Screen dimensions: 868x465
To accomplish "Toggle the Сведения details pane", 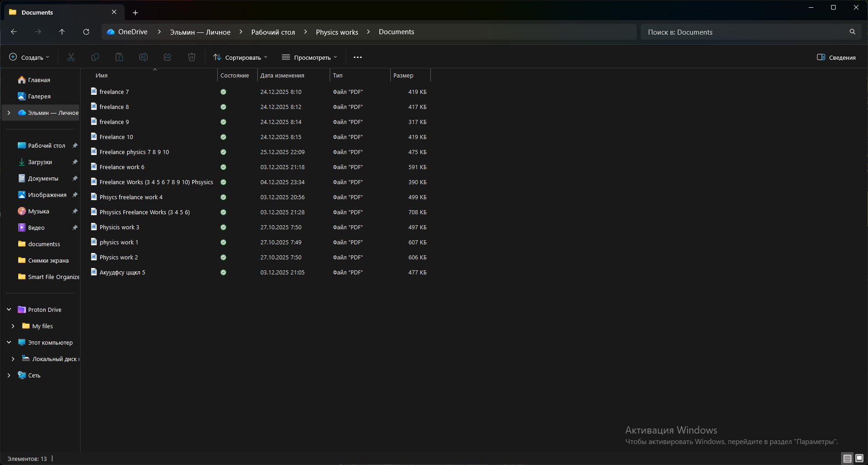I will 837,57.
